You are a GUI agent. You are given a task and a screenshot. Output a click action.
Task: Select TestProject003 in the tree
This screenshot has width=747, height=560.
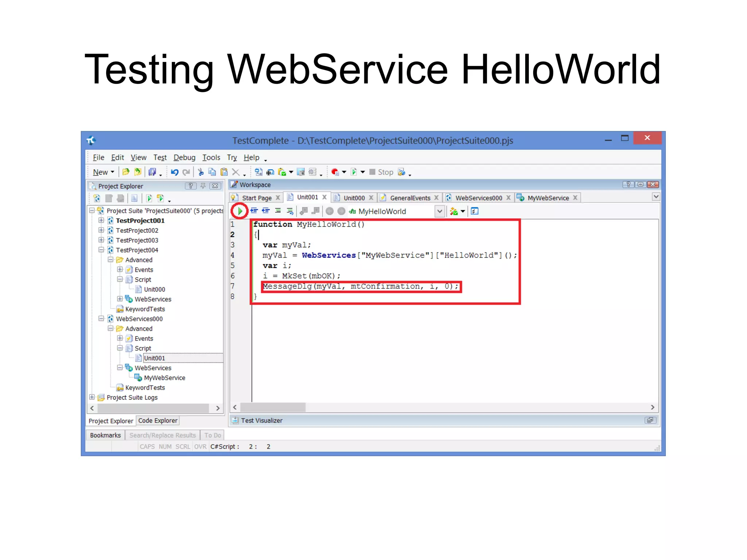point(137,240)
